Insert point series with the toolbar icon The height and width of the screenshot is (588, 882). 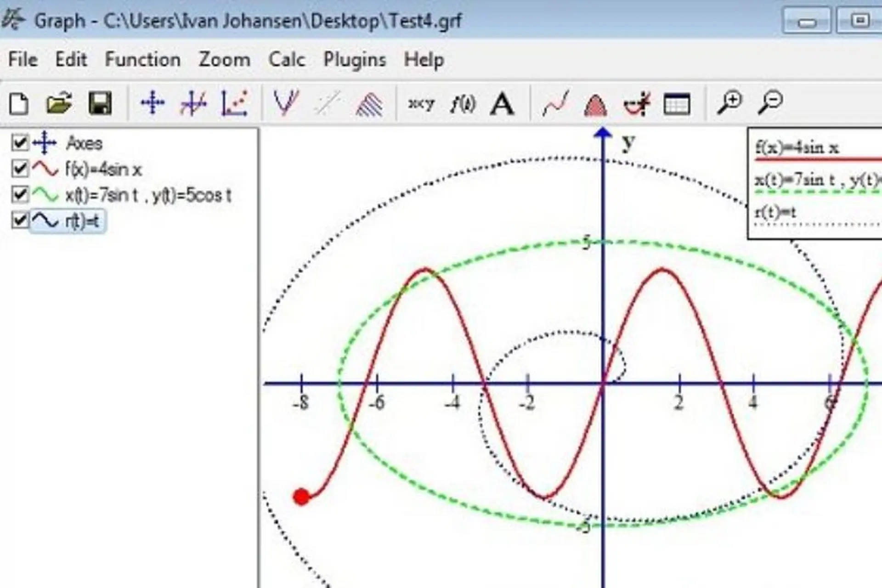[234, 103]
